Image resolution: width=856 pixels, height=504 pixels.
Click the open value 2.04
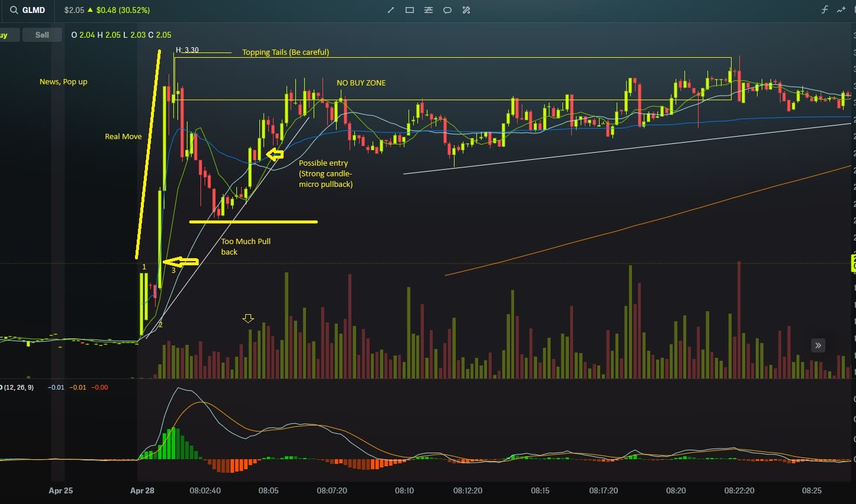coord(87,35)
